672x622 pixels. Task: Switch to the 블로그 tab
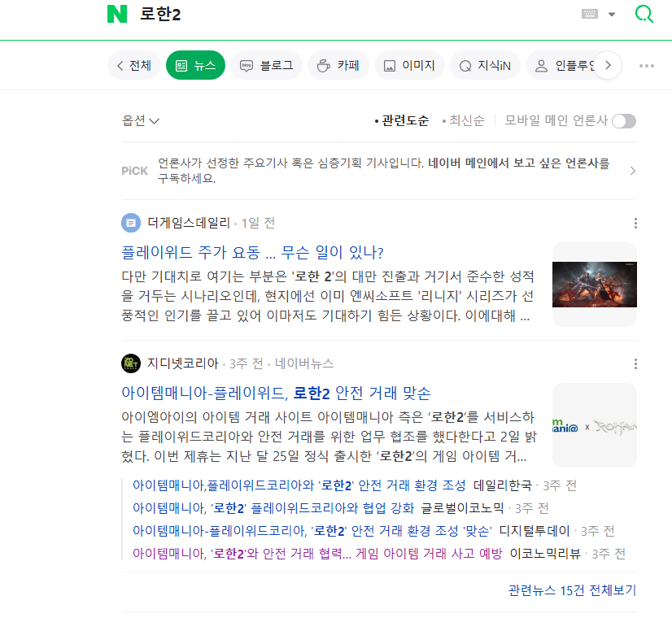pyautogui.click(x=267, y=66)
